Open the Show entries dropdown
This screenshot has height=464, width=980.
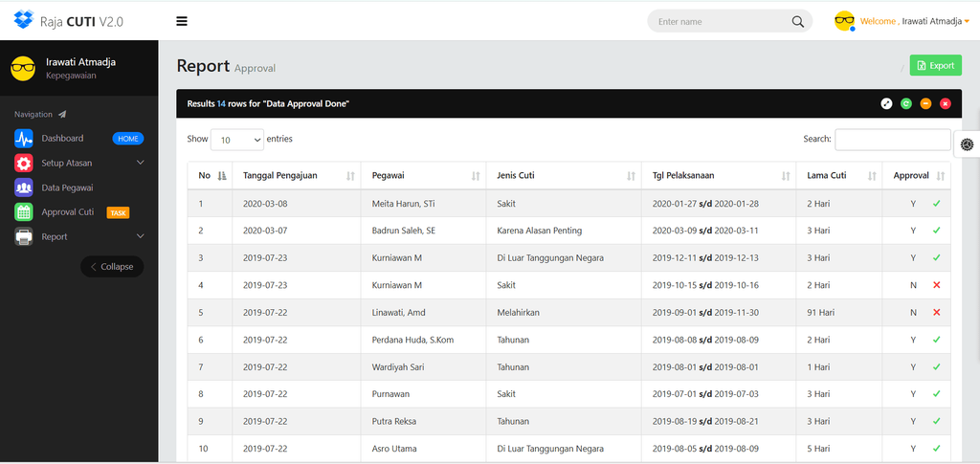click(237, 140)
